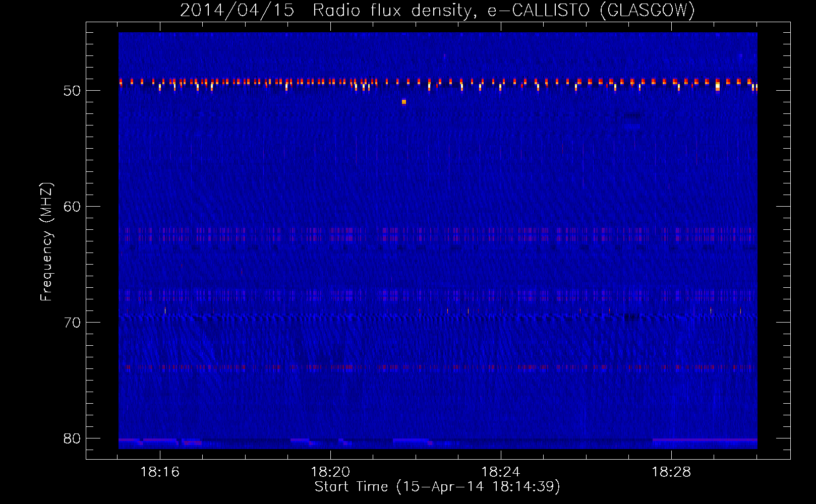Click the 'Start Time (15-Apr-14 18:14:39)' label
This screenshot has height=504, width=816.
[437, 486]
